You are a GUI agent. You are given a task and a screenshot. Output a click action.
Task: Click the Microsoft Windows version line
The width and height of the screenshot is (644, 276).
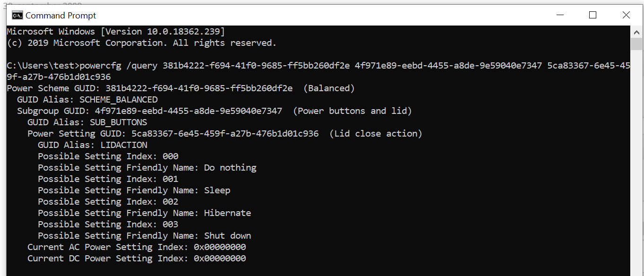116,32
